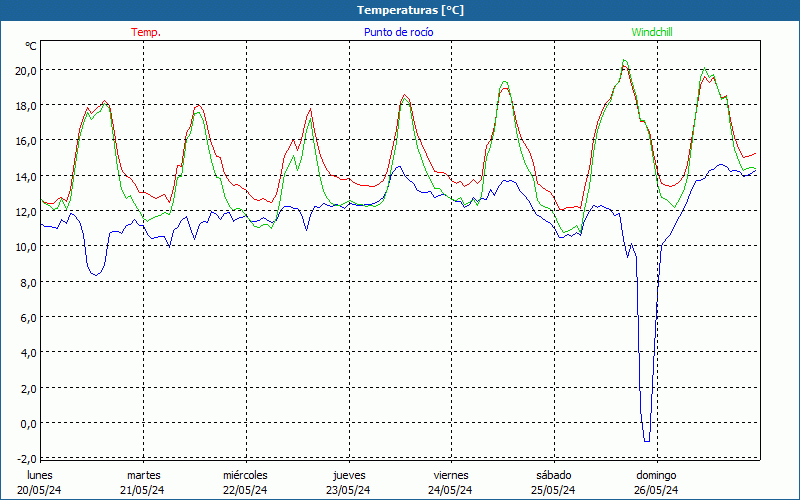Click the 18,0 y-axis value
Viewport: 800px width, 500px height.
point(26,106)
